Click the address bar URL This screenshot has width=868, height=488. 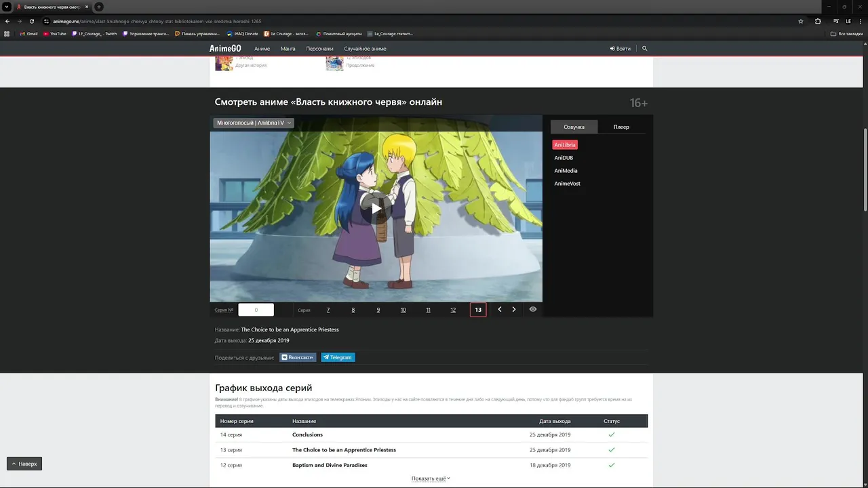point(157,21)
